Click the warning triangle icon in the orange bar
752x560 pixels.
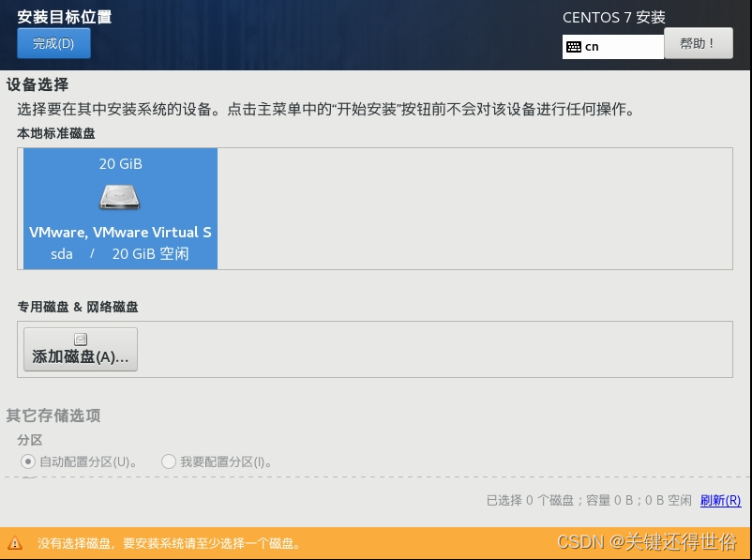coord(15,543)
